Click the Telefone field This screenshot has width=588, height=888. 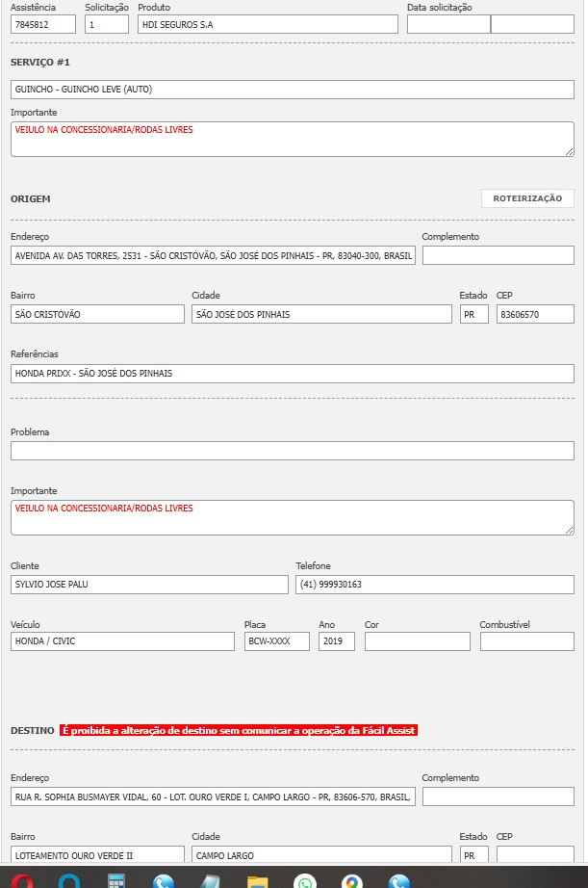(435, 585)
